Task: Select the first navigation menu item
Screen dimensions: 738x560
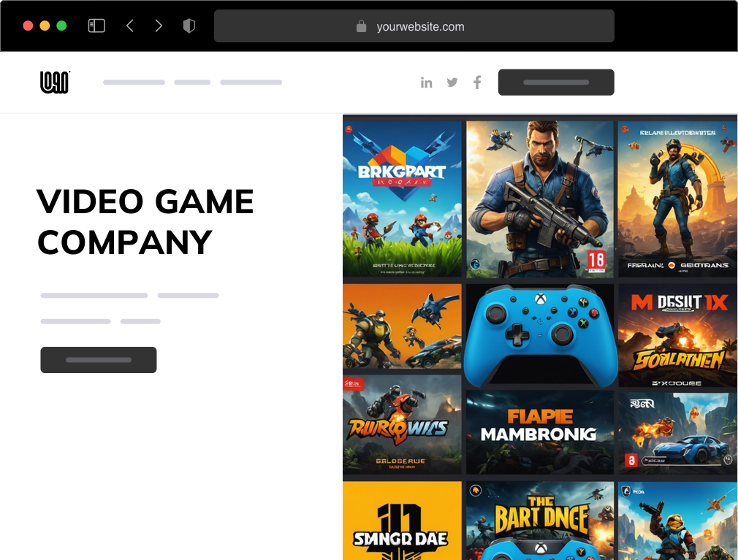Action: coord(134,83)
